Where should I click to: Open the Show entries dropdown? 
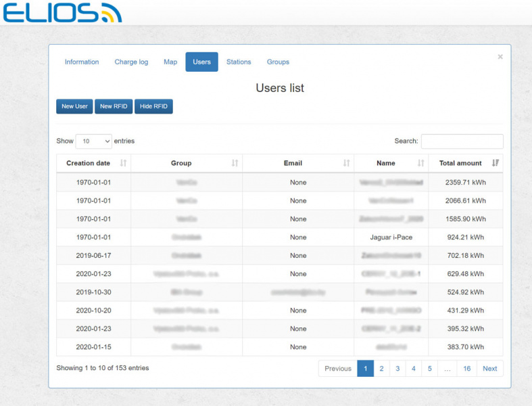click(94, 141)
